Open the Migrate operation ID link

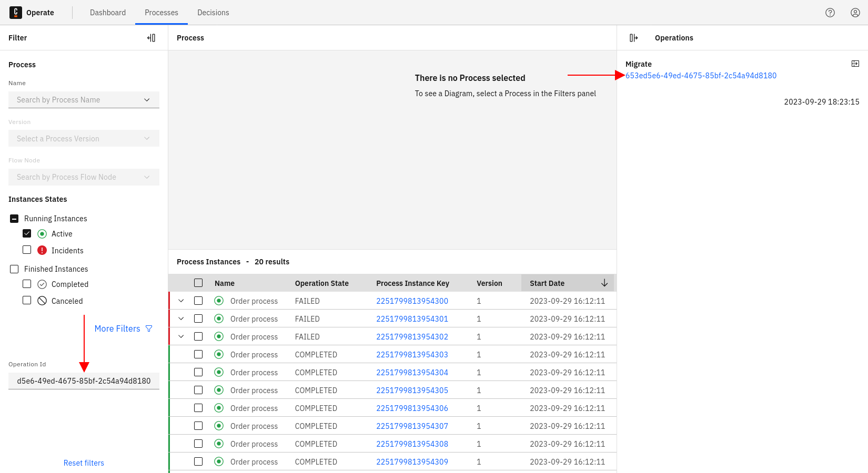(701, 76)
